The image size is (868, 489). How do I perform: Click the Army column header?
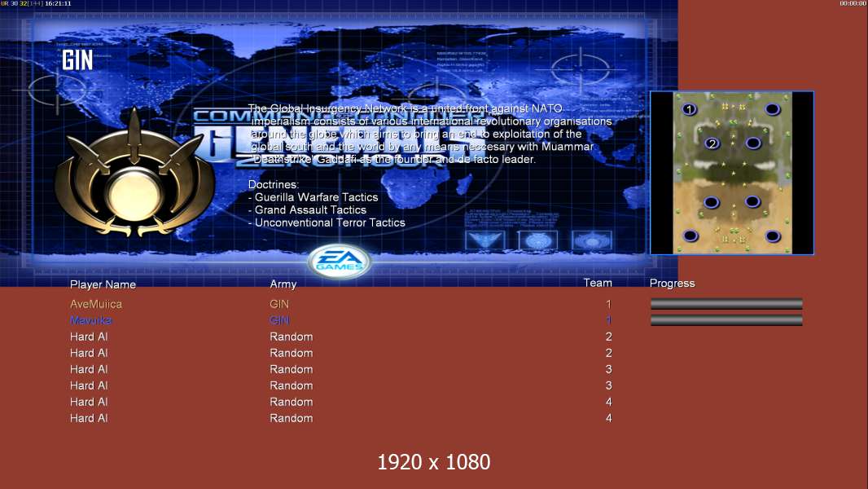(283, 284)
